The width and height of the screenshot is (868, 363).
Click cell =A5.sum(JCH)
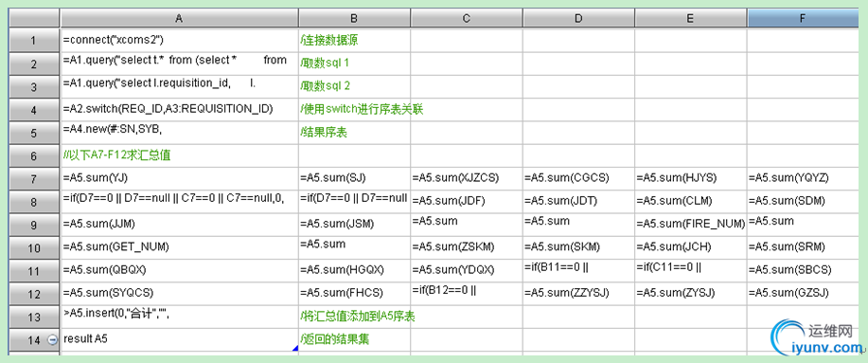690,247
